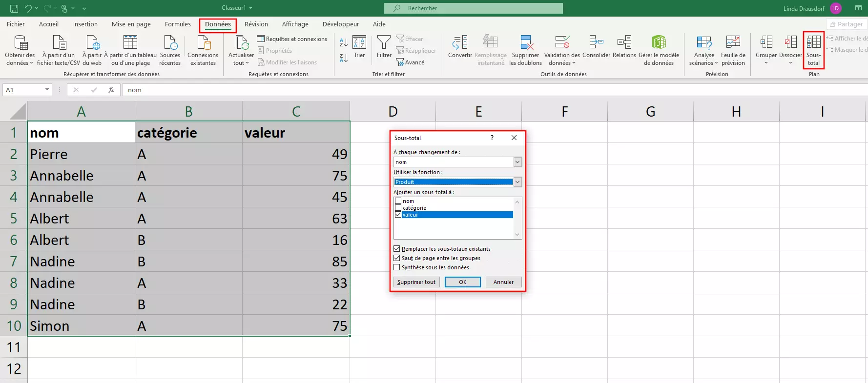868x383 pixels.
Task: Click the Undo arrow icon
Action: click(x=28, y=8)
